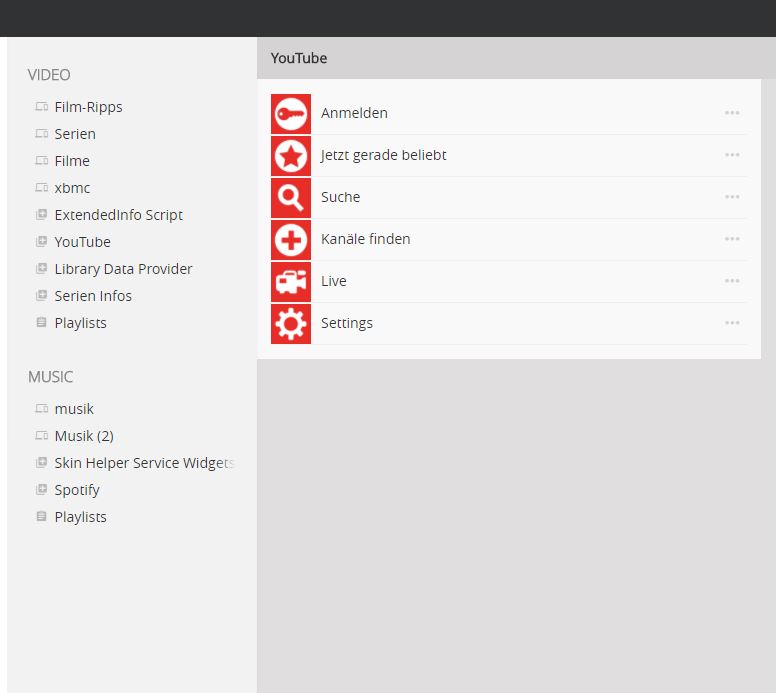Open the Spotify music add-on

(x=77, y=490)
